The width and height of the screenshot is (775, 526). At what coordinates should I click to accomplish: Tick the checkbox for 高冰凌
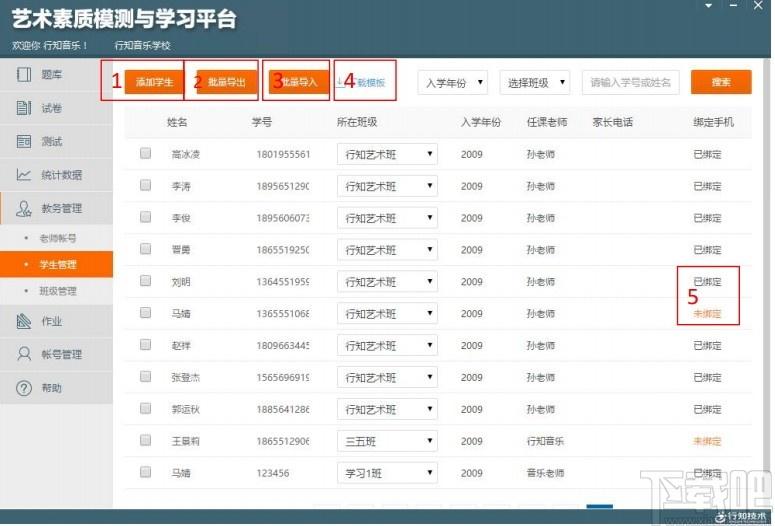tap(145, 153)
